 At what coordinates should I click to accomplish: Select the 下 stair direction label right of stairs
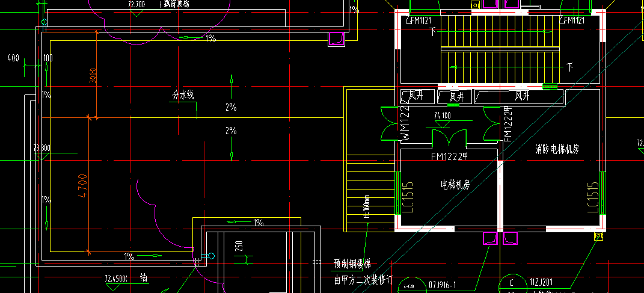[x=569, y=66]
